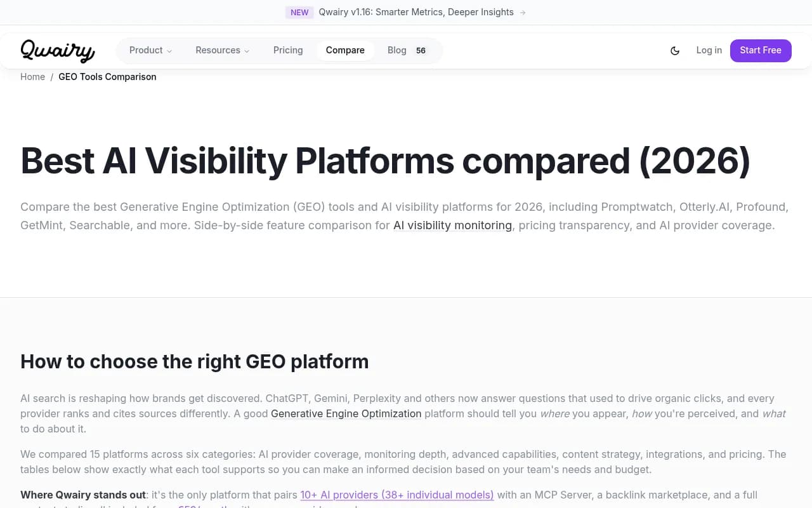812x508 pixels.
Task: Click the 10+ AI providers models link
Action: (x=396, y=495)
